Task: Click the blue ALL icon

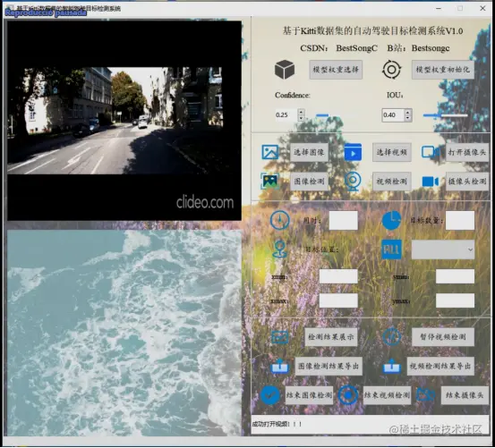Action: pyautogui.click(x=391, y=249)
